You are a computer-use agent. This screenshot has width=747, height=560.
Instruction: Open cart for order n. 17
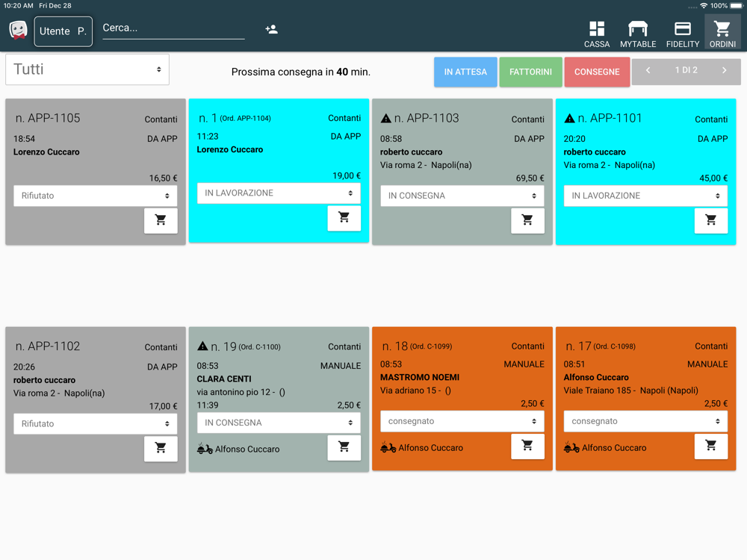click(x=710, y=446)
